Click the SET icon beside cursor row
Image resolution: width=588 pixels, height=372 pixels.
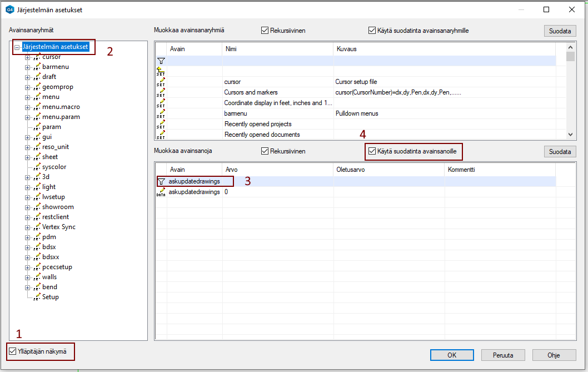coord(161,82)
